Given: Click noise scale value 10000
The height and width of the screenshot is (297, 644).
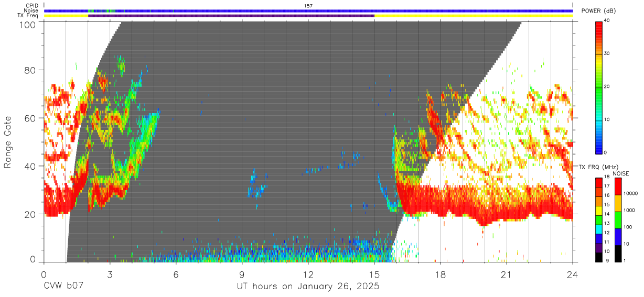Looking at the screenshot, I should click(630, 193).
